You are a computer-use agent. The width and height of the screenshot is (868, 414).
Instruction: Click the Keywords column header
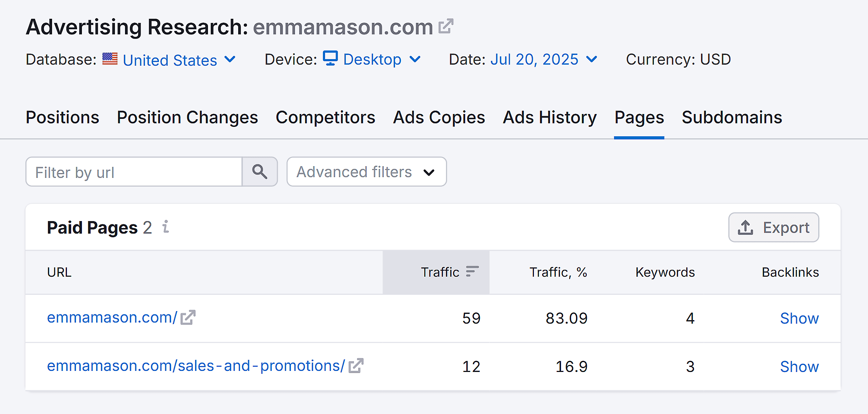pyautogui.click(x=665, y=272)
